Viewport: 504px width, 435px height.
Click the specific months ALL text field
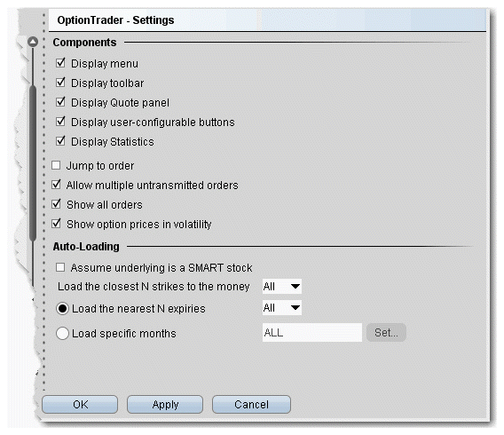pyautogui.click(x=312, y=332)
